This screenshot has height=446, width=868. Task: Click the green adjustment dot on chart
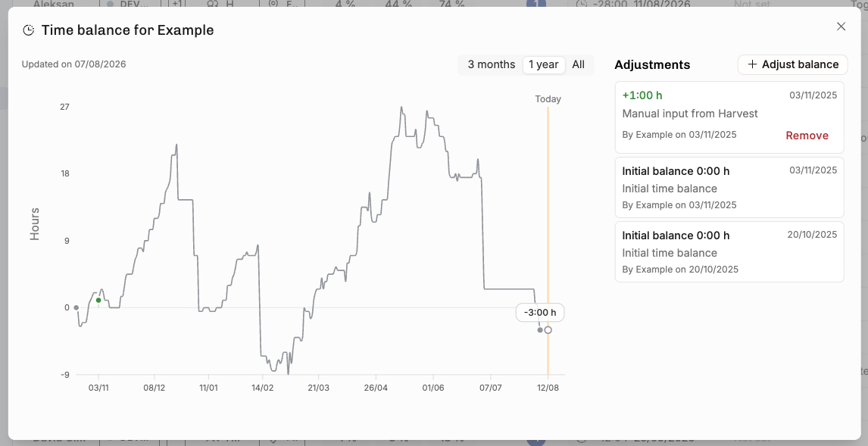pos(98,301)
